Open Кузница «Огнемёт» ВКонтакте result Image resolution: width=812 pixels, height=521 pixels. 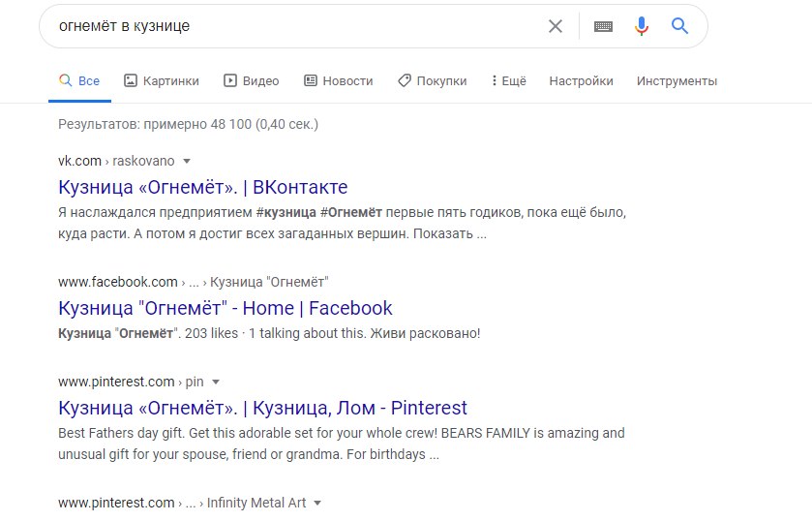pos(203,187)
